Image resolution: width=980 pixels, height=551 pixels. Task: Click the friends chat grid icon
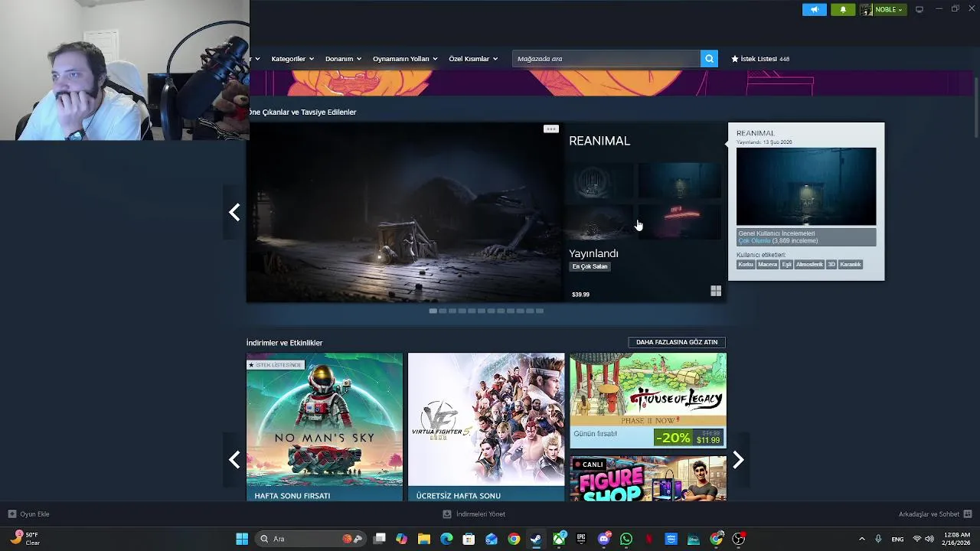tap(967, 514)
